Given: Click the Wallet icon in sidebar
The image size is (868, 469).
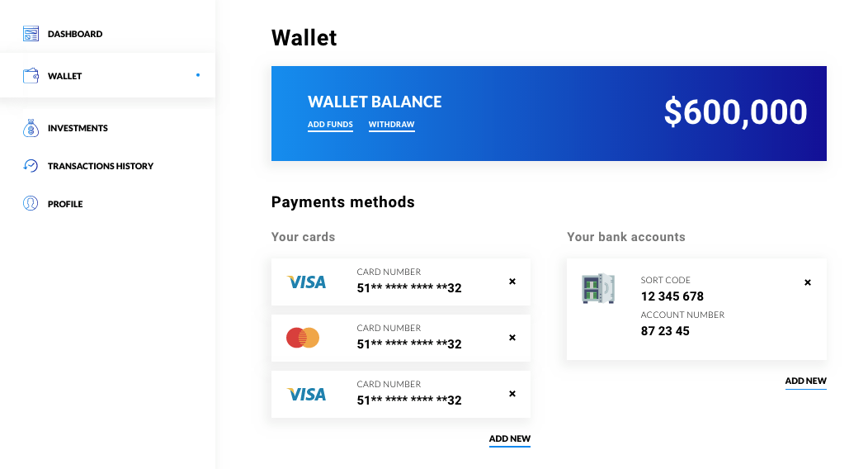Looking at the screenshot, I should coord(31,76).
